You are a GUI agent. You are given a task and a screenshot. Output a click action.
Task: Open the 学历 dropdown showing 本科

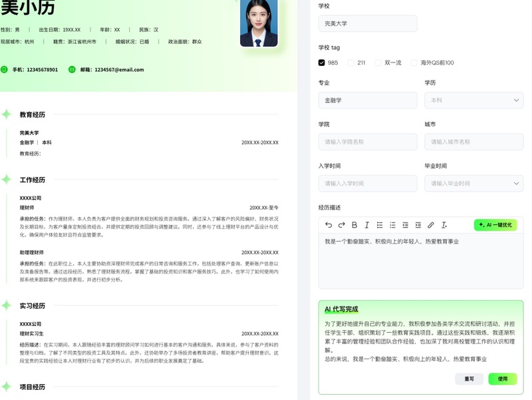pyautogui.click(x=474, y=100)
